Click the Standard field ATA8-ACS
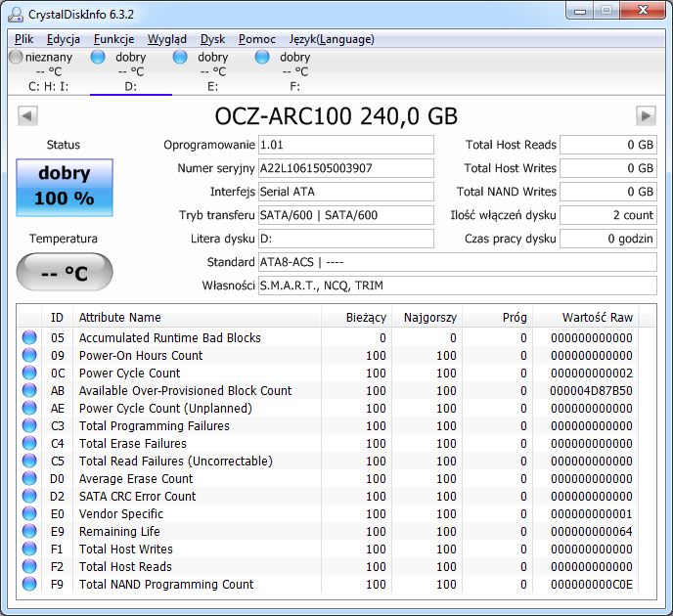Viewport: 673px width, 616px height. pos(458,262)
